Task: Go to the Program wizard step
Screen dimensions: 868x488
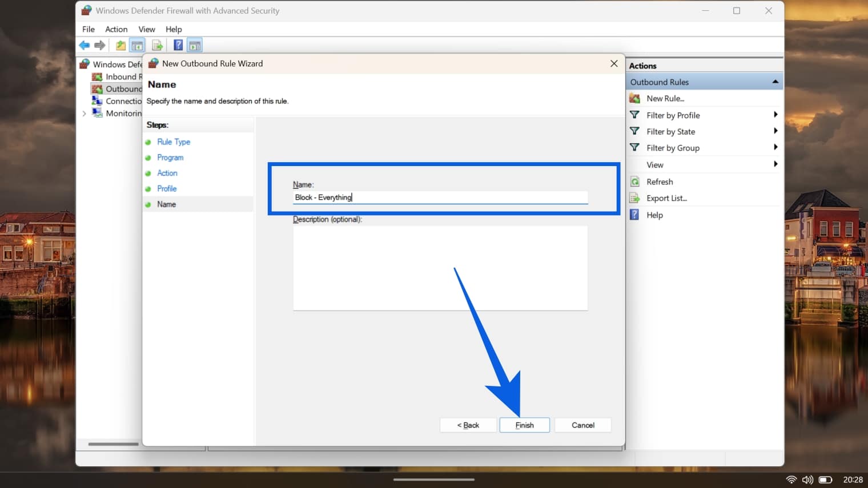Action: (170, 158)
